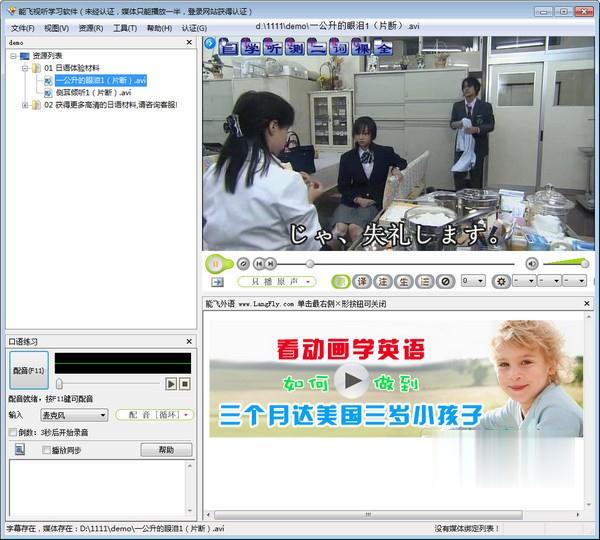This screenshot has width=600, height=540.
Task: Click the list icon beside the 生 button
Action: (x=425, y=282)
